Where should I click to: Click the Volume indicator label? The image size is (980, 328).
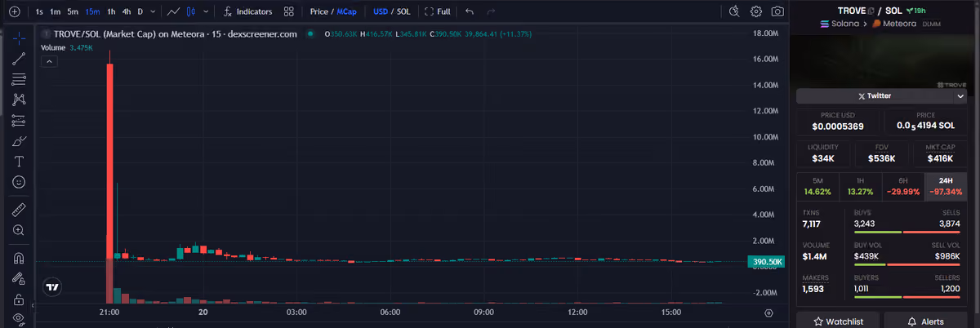pyautogui.click(x=52, y=48)
